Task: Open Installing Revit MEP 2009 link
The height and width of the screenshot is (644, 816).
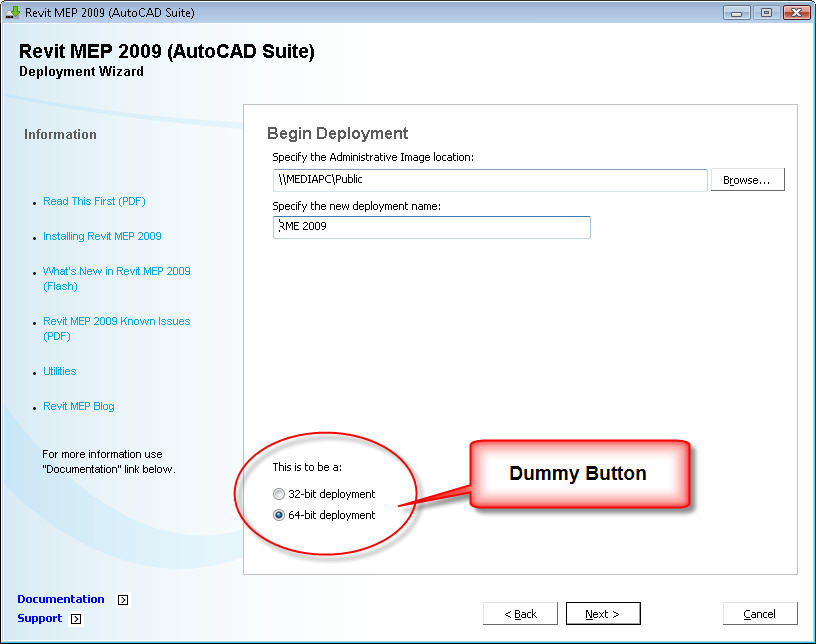Action: (102, 236)
